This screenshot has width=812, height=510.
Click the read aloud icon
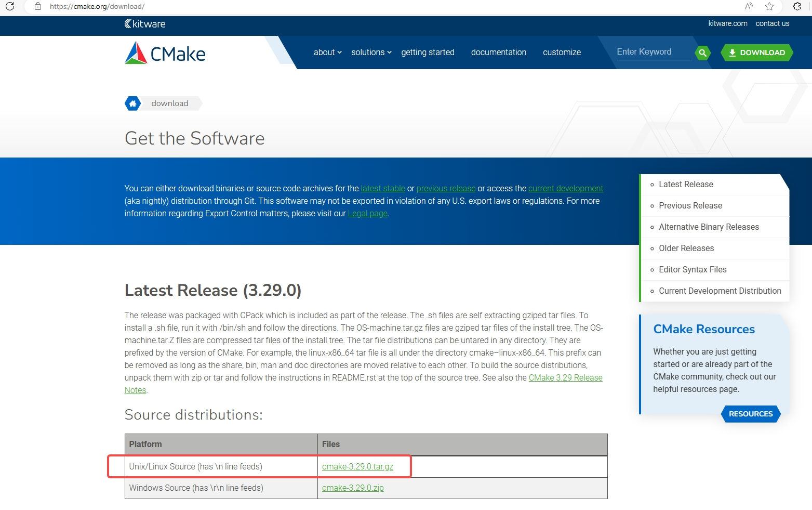[x=749, y=6]
